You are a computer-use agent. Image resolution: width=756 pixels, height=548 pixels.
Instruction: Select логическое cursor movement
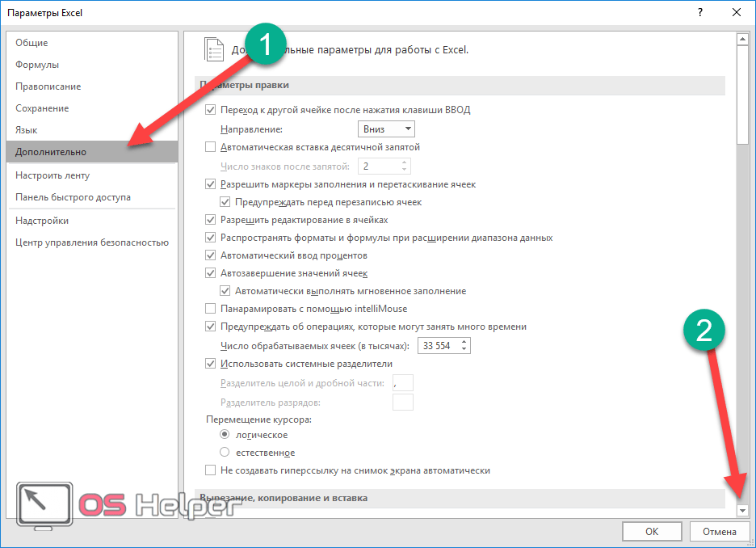coord(225,435)
